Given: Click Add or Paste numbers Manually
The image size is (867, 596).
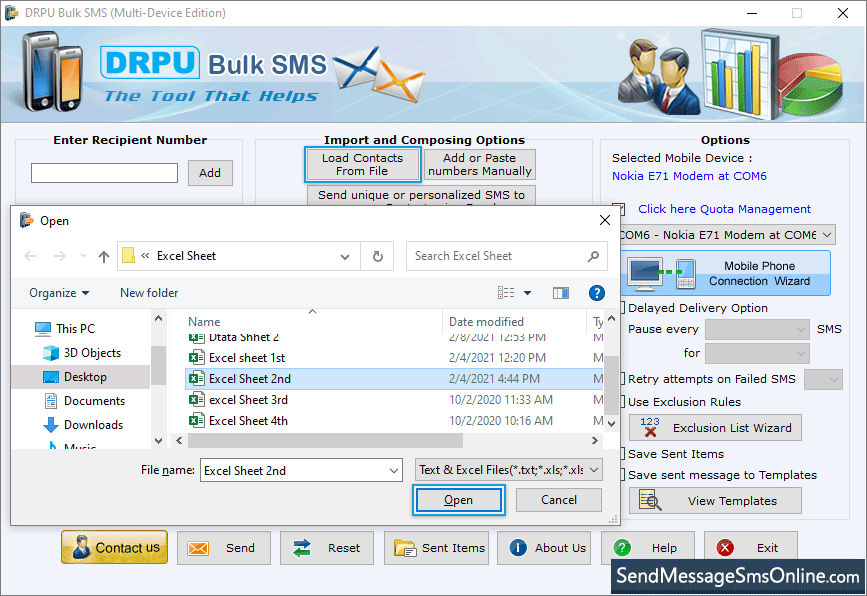Looking at the screenshot, I should tap(479, 164).
